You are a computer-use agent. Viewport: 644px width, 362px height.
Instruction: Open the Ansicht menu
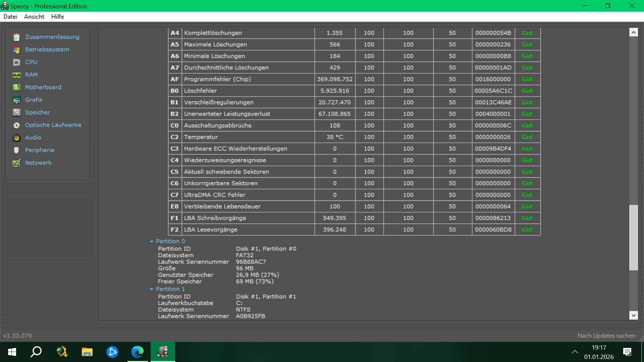tap(34, 17)
